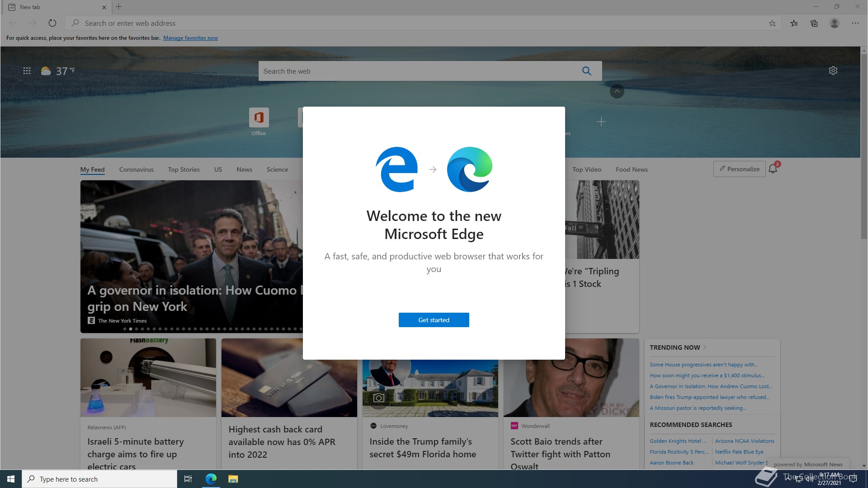
Task: Open the user profile avatar icon
Action: (835, 23)
